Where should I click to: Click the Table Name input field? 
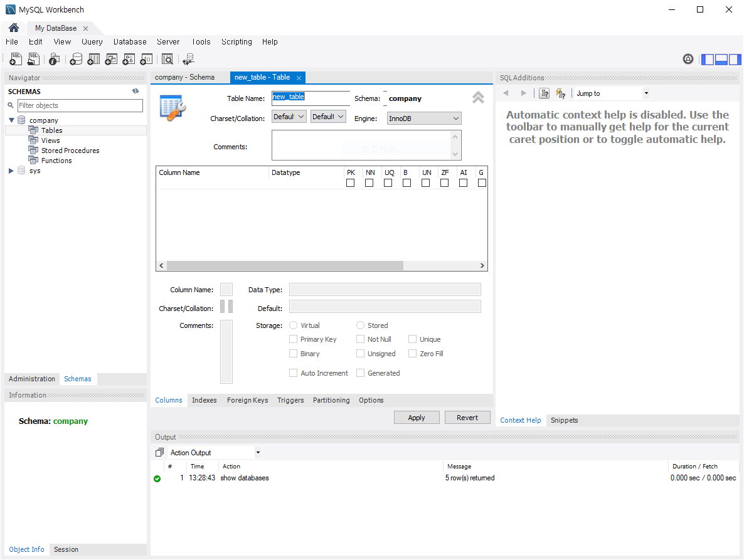coord(311,98)
